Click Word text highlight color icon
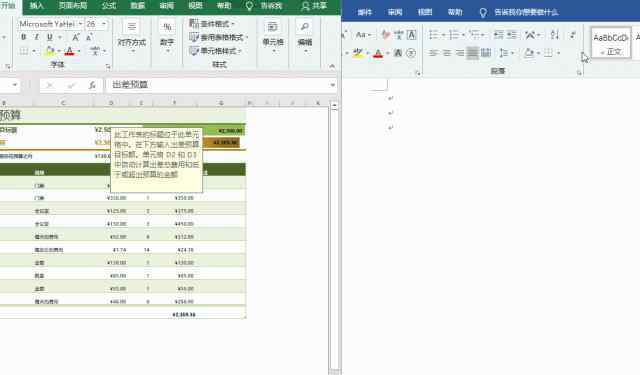640x375 pixels. click(358, 53)
